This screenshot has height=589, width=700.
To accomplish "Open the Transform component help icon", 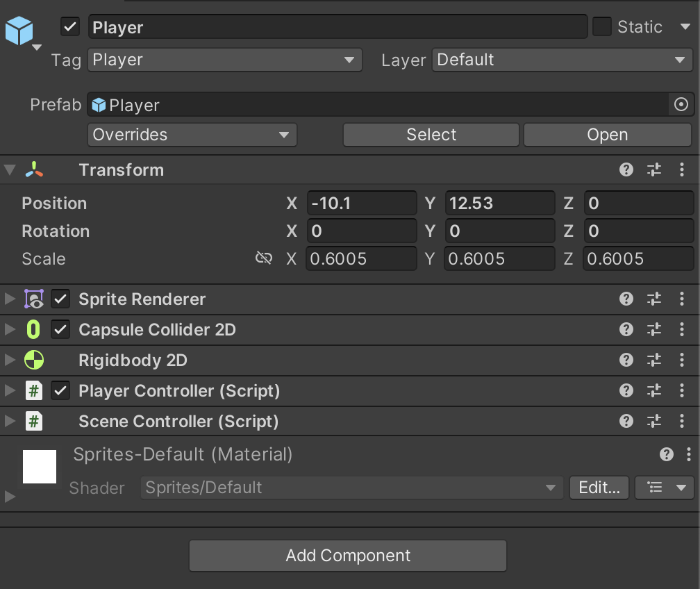I will point(626,169).
